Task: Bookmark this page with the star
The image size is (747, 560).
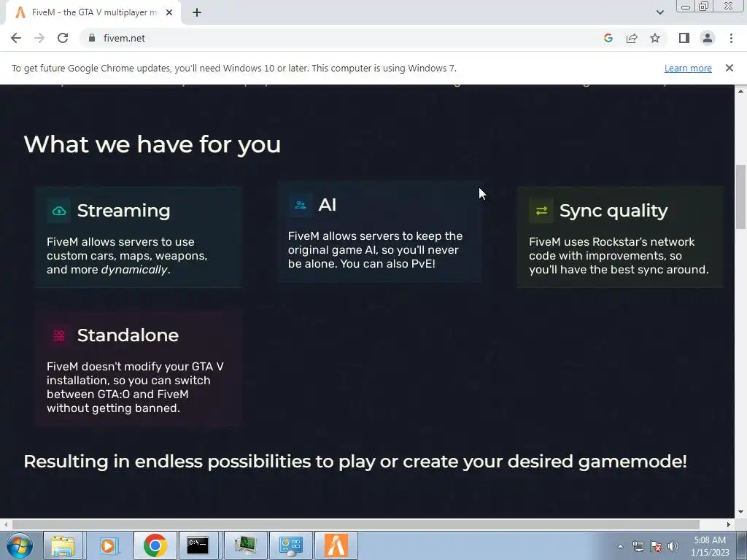Action: click(x=655, y=38)
